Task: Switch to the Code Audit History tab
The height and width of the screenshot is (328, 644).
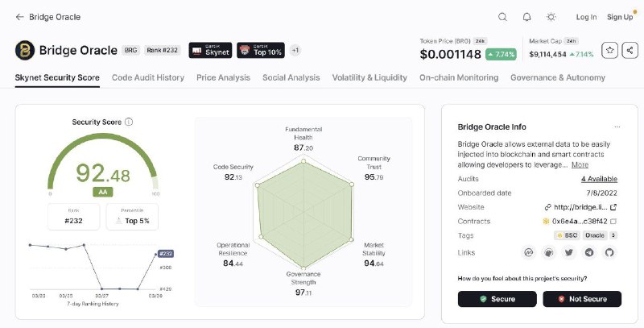Action: pyautogui.click(x=148, y=77)
